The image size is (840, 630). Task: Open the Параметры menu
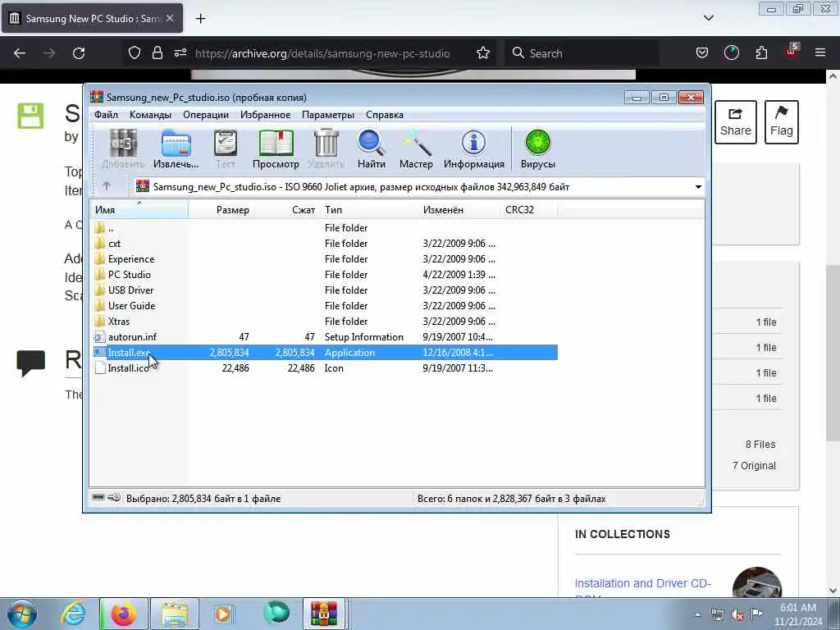tap(328, 115)
